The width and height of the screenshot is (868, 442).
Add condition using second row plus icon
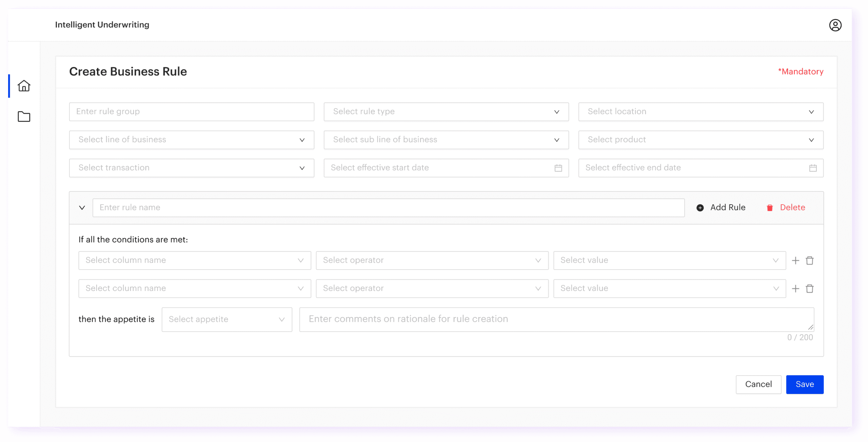tap(795, 289)
